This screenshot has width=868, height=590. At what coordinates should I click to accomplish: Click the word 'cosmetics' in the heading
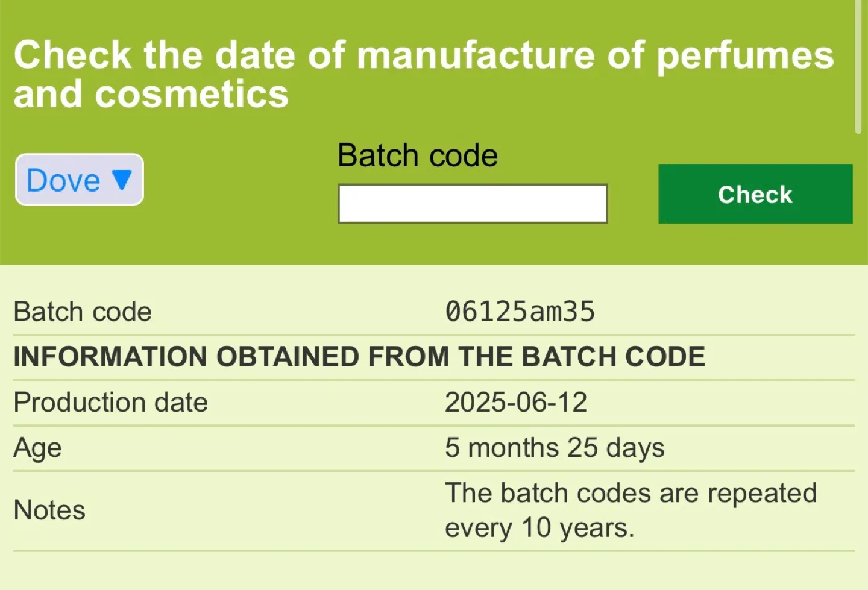coord(192,95)
